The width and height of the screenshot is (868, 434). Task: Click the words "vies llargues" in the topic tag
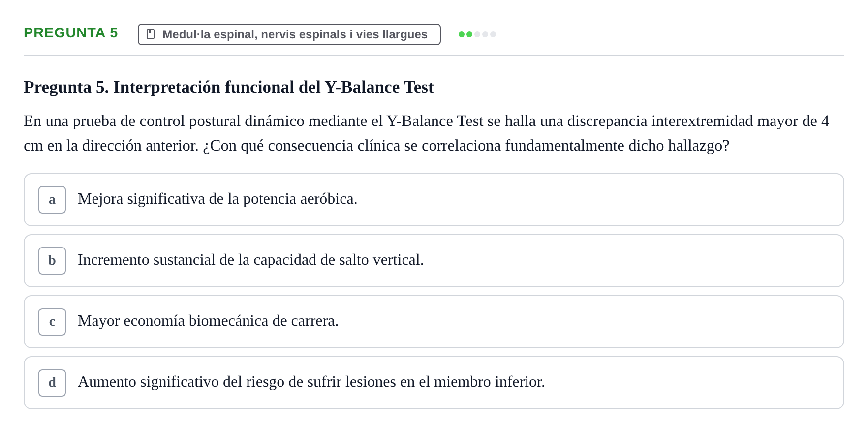pos(392,34)
